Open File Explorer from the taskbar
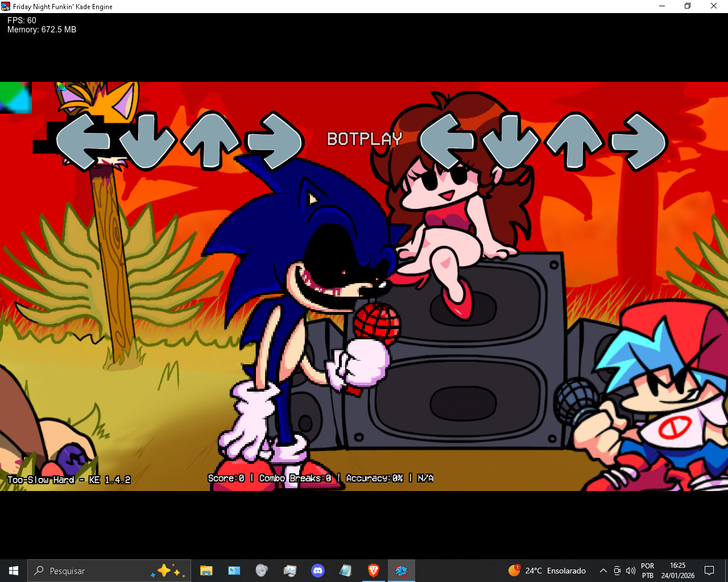Screen dimensions: 728x582 coord(206,571)
